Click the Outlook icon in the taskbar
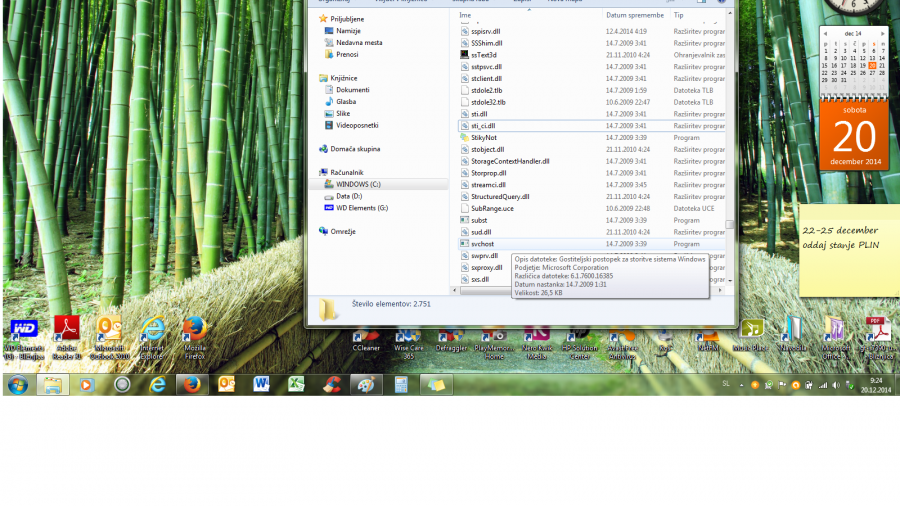Viewport: 900px width, 506px height. tap(227, 384)
